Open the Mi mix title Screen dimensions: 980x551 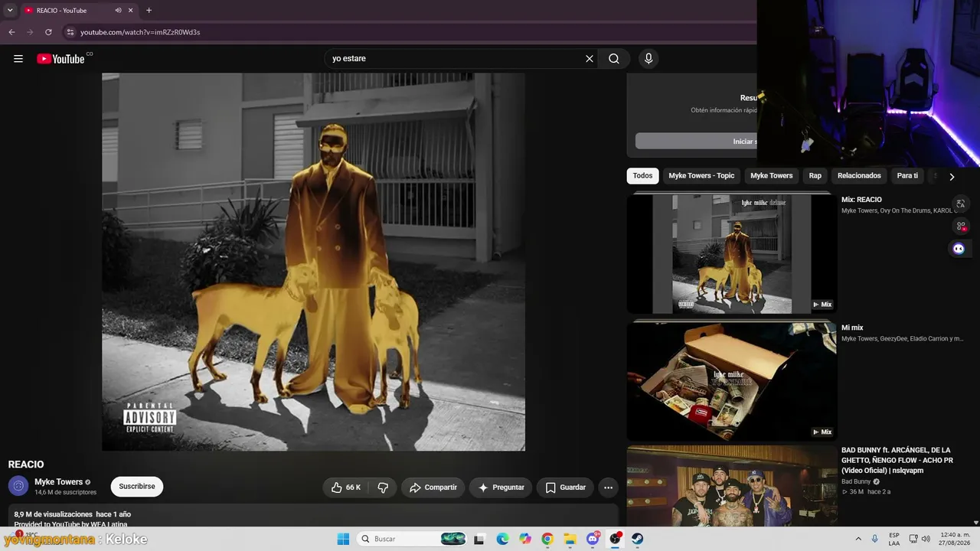point(852,328)
